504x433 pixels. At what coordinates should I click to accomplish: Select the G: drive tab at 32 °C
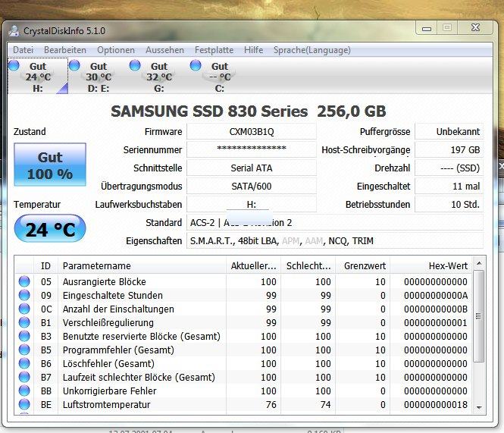click(159, 77)
